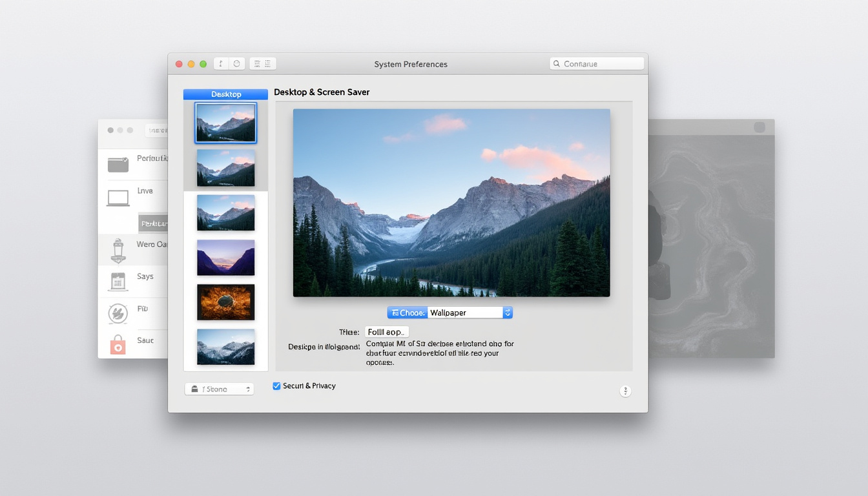This screenshot has height=496, width=868.
Task: Select the purple sunset valley wallpaper thumbnail
Action: tap(225, 258)
